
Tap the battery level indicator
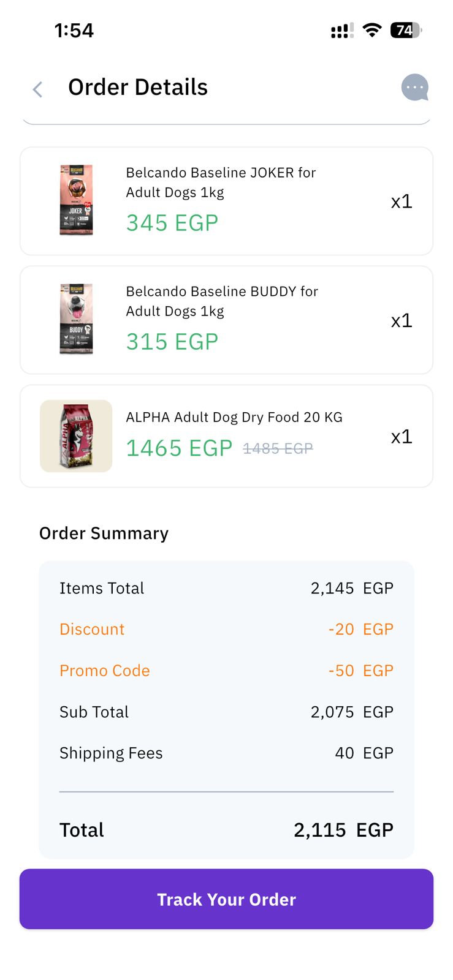point(406,30)
